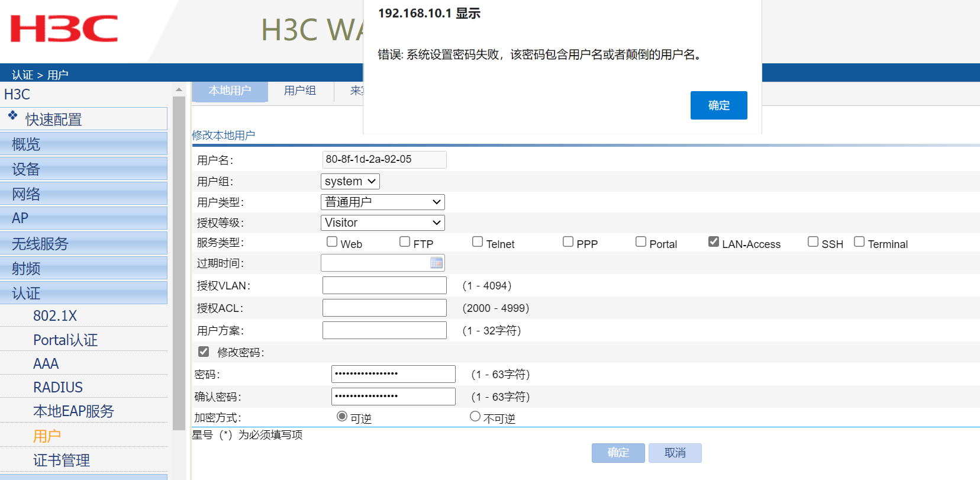980x480 pixels.
Task: Open 证书管理 in the sidebar
Action: click(62, 460)
